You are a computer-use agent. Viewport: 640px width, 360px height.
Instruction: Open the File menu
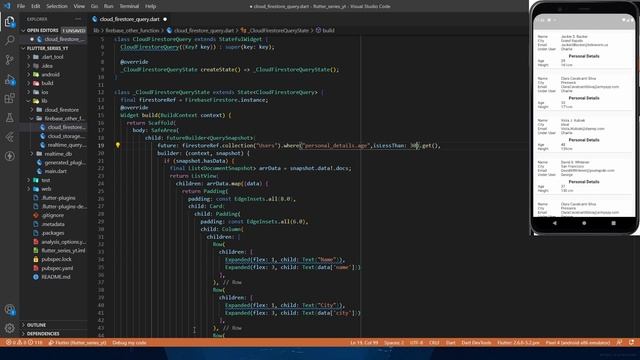tap(21, 6)
